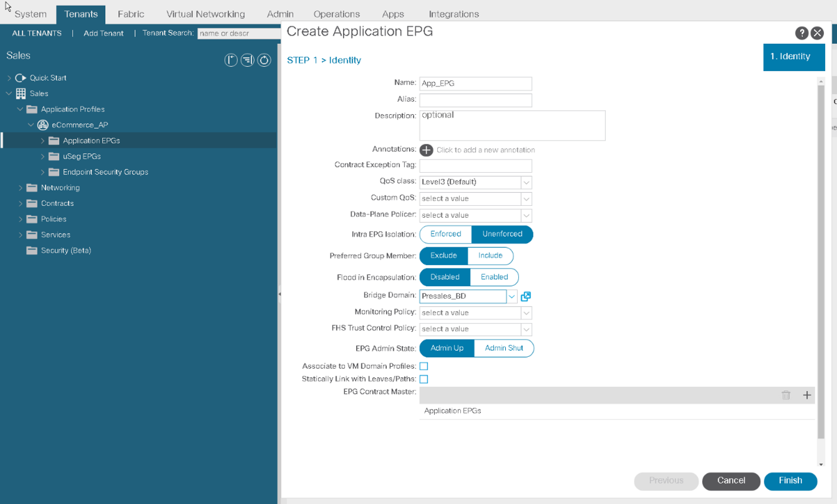Click the first circular tree toolbar icon

point(231,60)
